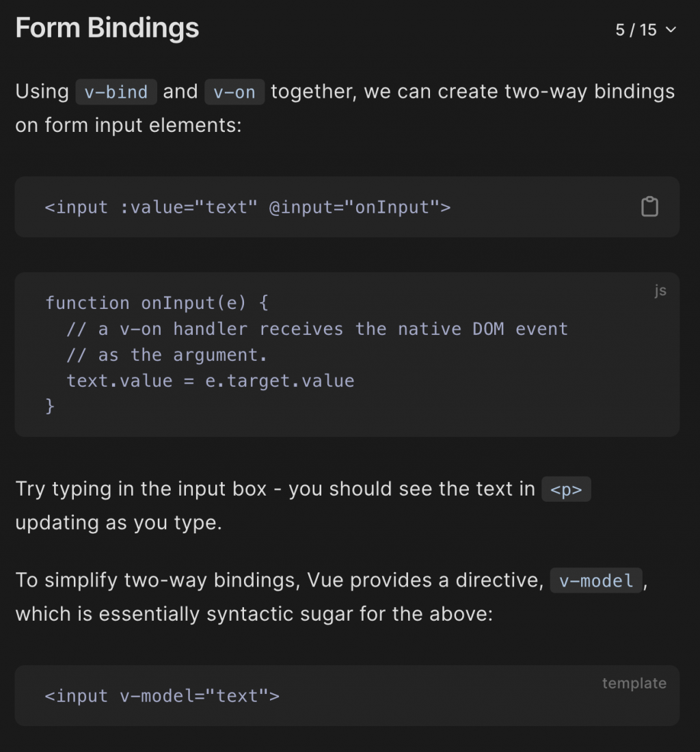Click the "on form input elements" text line
This screenshot has width=700, height=752.
click(129, 126)
